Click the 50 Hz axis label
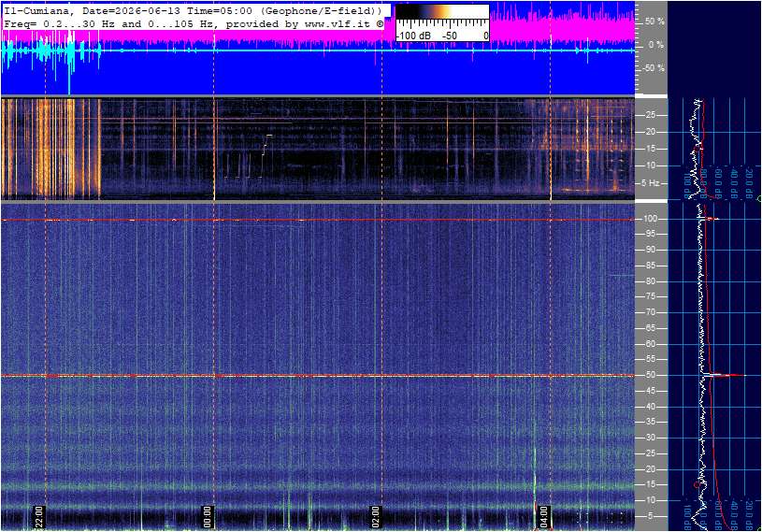The height and width of the screenshot is (532, 762). [650, 375]
